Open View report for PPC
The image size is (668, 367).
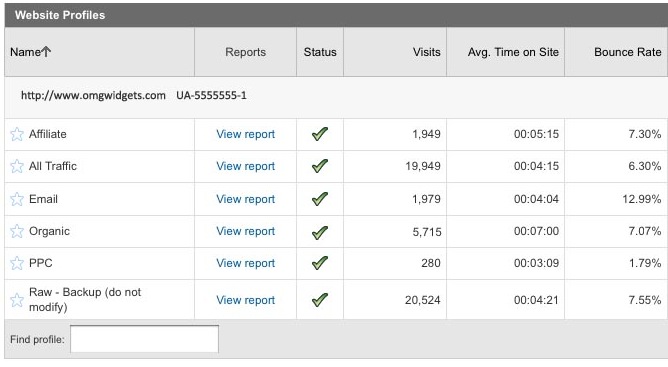point(245,263)
